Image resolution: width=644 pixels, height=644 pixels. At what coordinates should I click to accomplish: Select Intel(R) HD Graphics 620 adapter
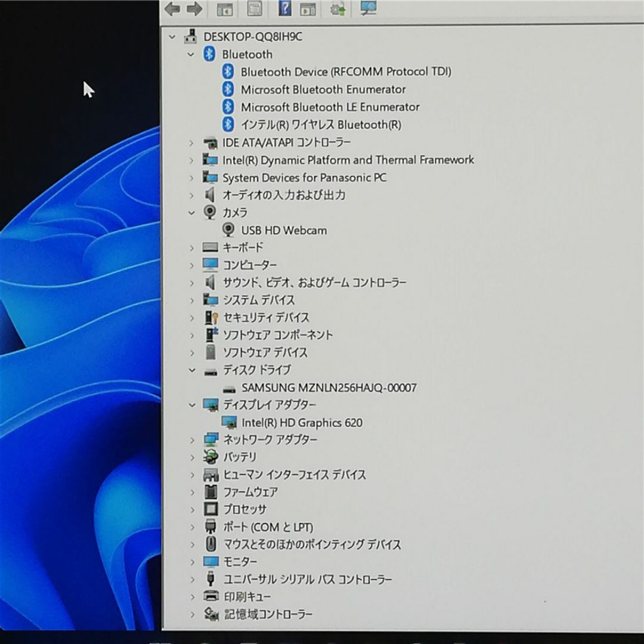tap(302, 423)
